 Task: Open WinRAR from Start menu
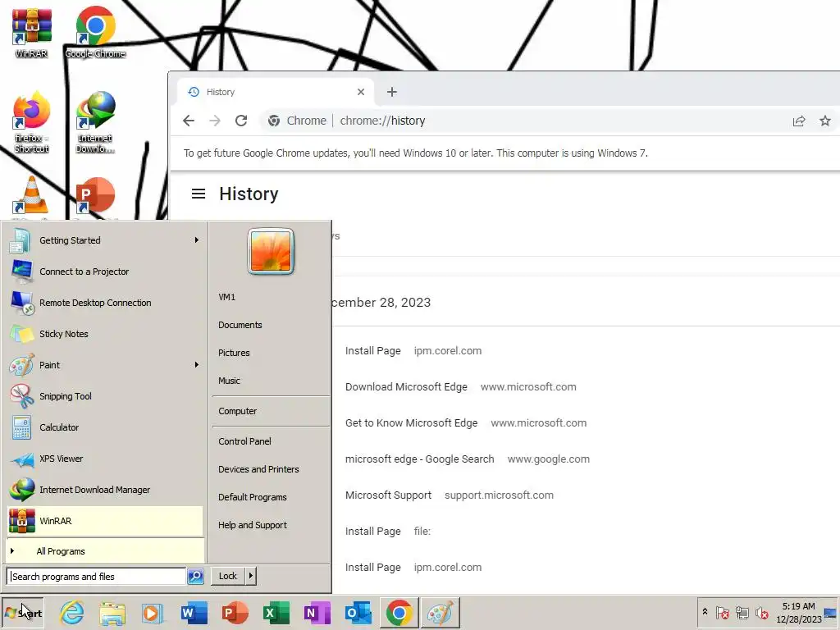[x=106, y=521]
